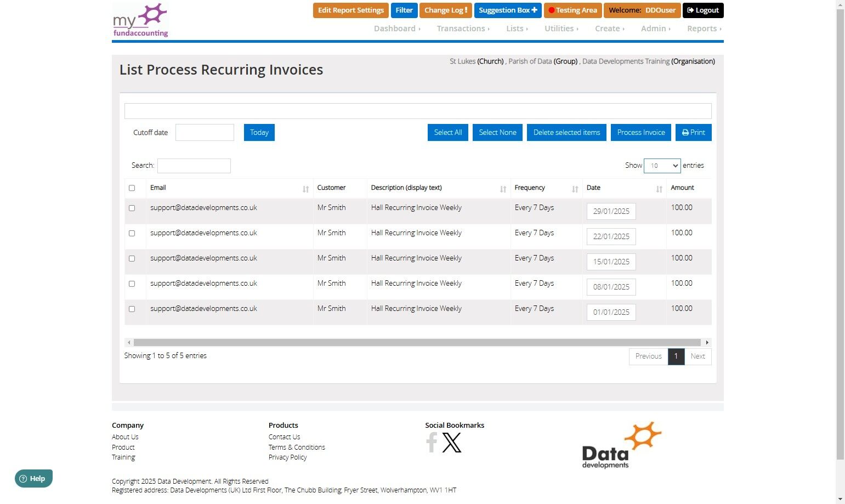Expand the Transactions menu
Image resolution: width=845 pixels, height=504 pixels.
(463, 29)
